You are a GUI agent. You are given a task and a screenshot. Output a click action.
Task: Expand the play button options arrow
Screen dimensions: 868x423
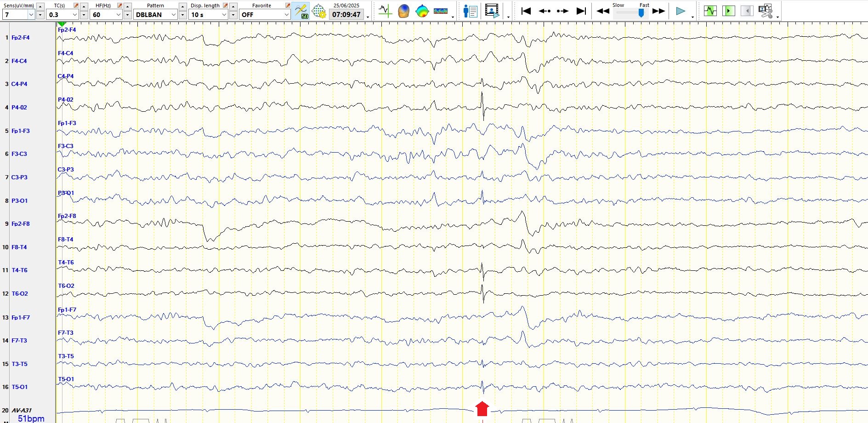[692, 17]
